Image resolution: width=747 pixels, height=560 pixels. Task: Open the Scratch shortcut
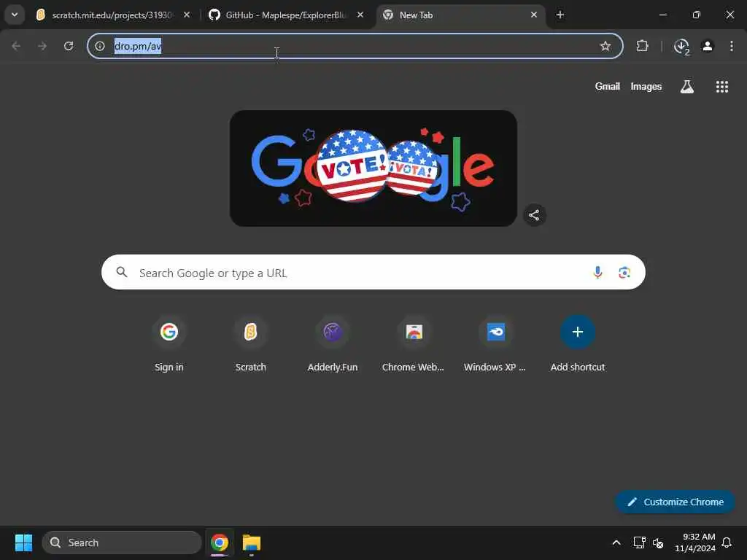coord(251,345)
